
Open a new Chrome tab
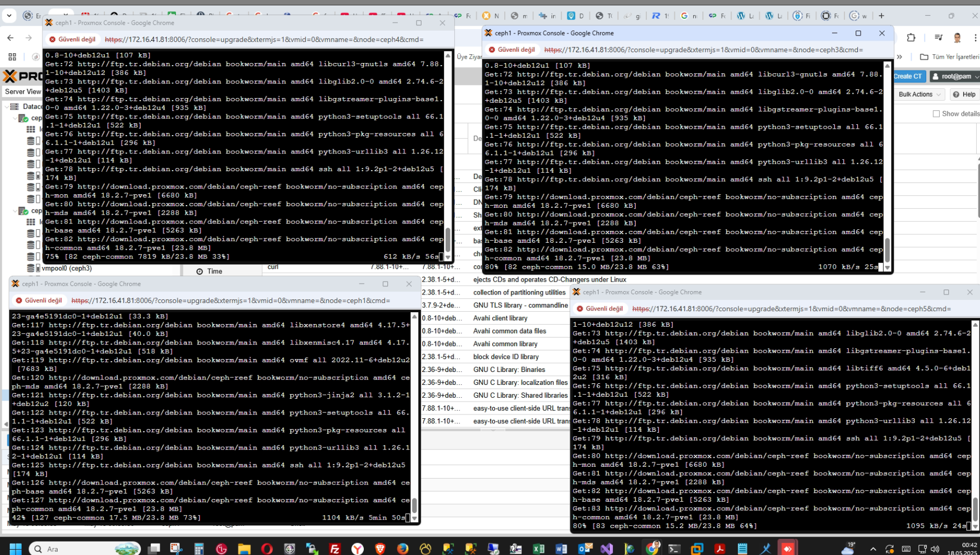point(882,16)
